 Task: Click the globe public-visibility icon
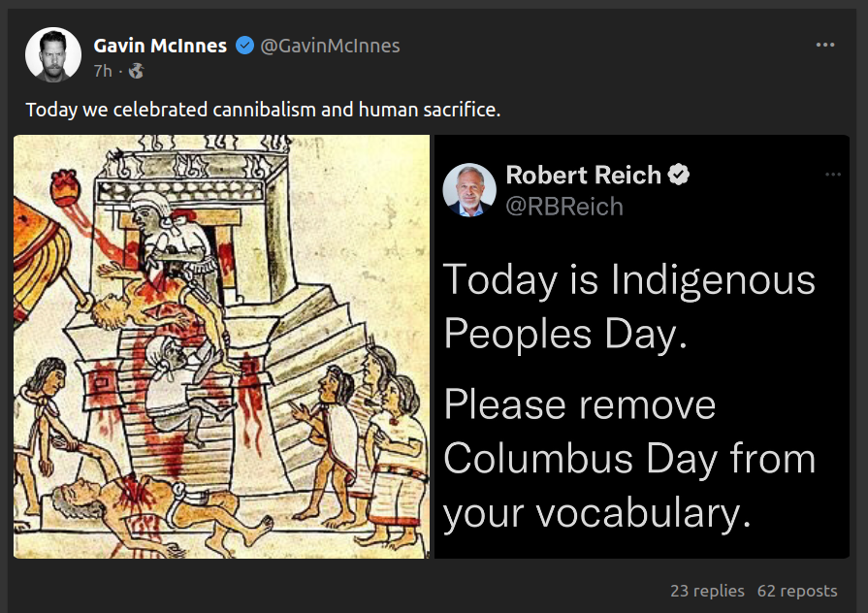[x=136, y=71]
